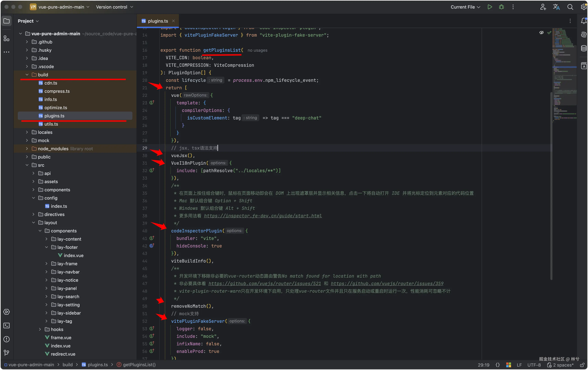Open the Database tool window icon

coord(584,48)
